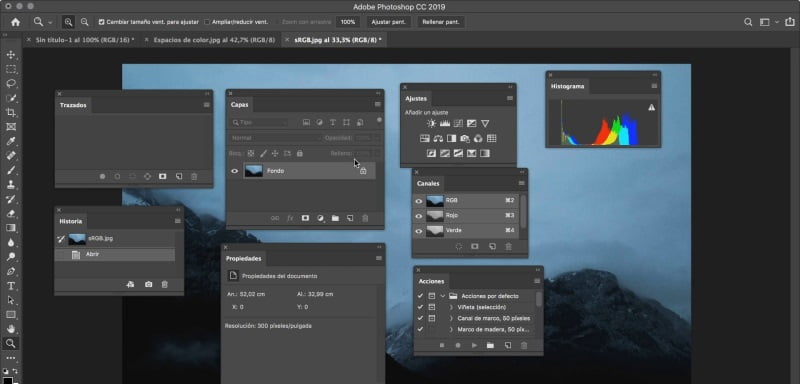The height and width of the screenshot is (384, 800).
Task: Load channel as selection in Canales
Action: pos(459,246)
